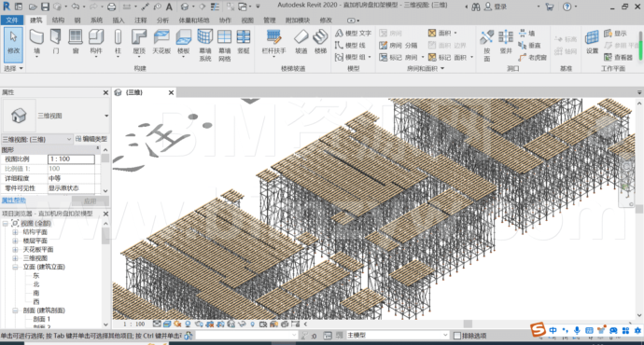The image size is (644, 345).
Task: Select the Ramp (坡道) tool
Action: tap(301, 42)
